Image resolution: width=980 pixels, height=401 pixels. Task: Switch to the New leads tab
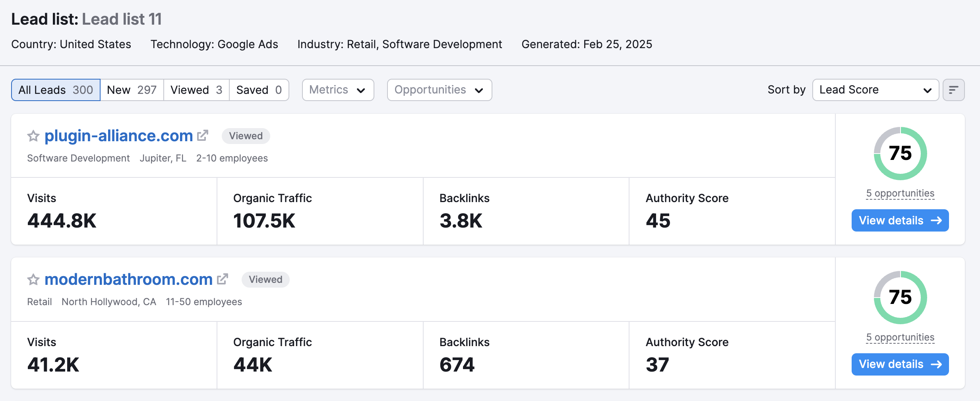[132, 90]
